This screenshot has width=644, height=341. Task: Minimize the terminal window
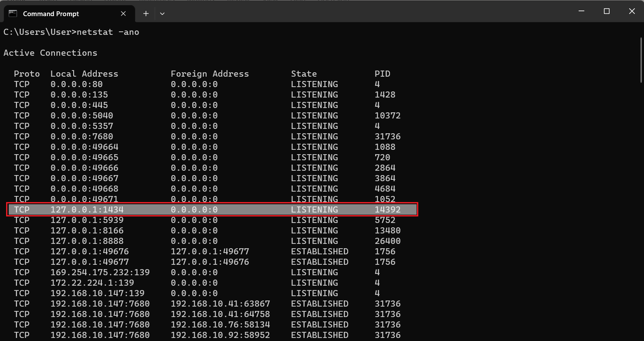(581, 11)
